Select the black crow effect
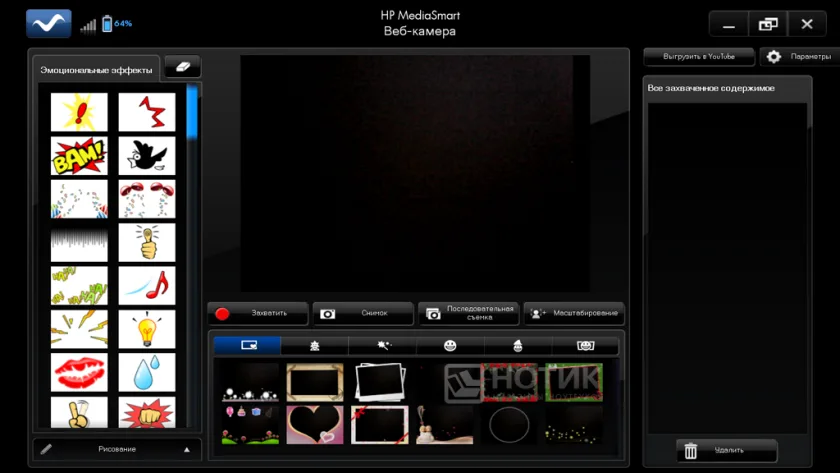The height and width of the screenshot is (473, 840). coord(147,156)
